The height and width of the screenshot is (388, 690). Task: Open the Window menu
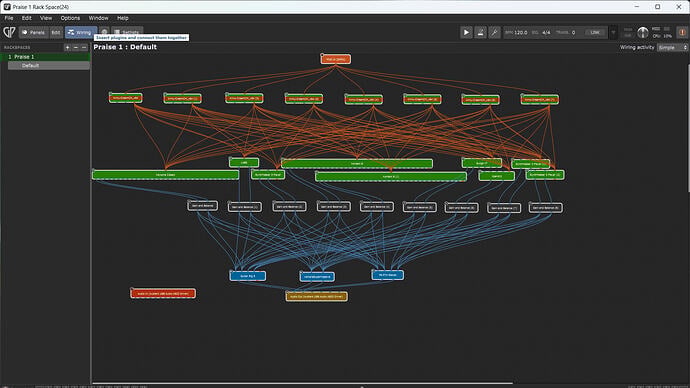coord(98,18)
